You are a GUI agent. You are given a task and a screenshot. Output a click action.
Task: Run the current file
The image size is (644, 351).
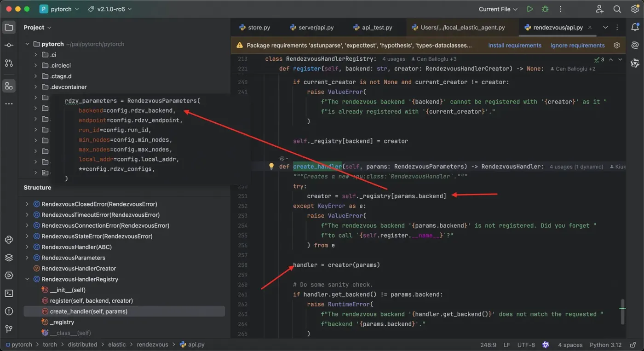pyautogui.click(x=530, y=9)
